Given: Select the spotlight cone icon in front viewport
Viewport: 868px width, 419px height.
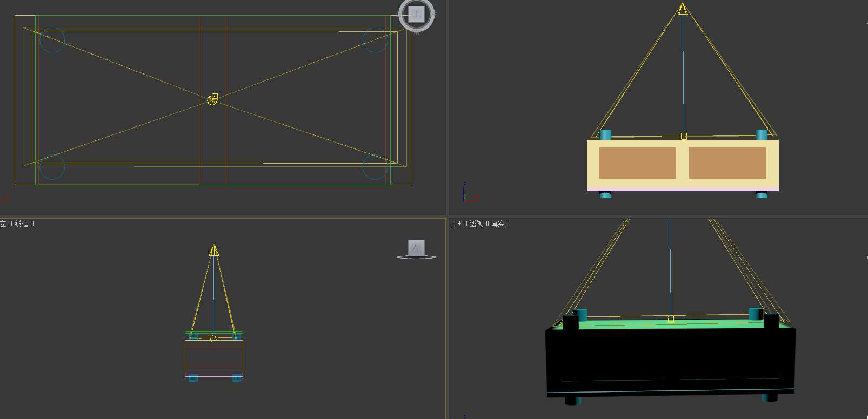Looking at the screenshot, I should pyautogui.click(x=683, y=9).
